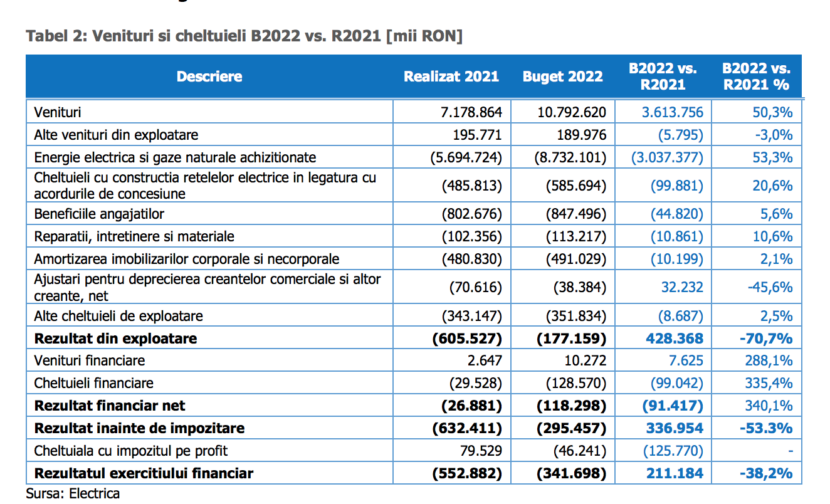
Task: Select 'Rezultatul exercitiului financiar' label
Action: (x=144, y=473)
